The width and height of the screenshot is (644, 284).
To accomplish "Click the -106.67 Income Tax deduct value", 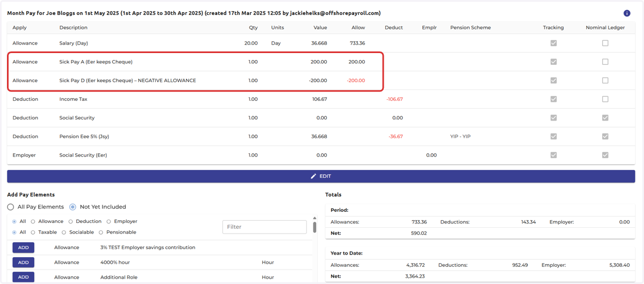I will [394, 99].
